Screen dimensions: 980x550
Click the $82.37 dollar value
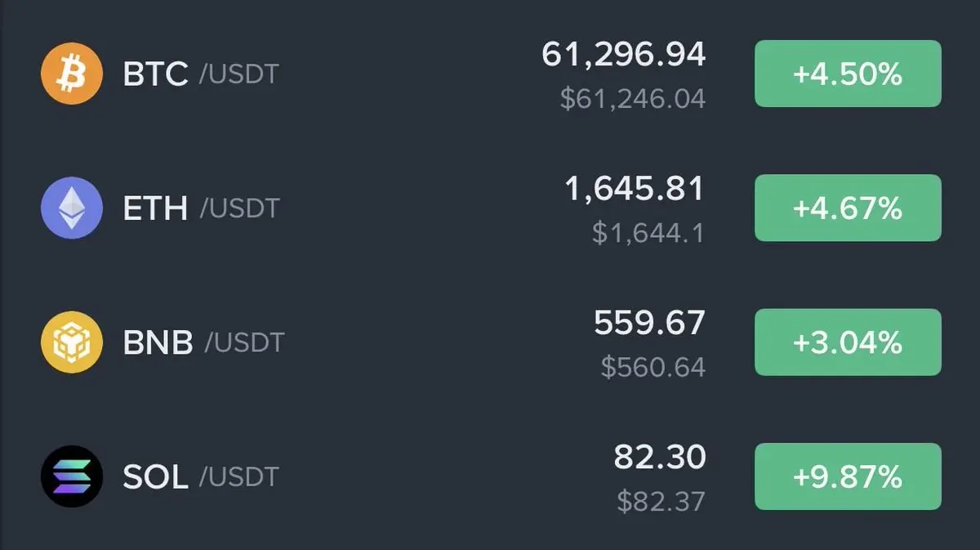(x=661, y=501)
